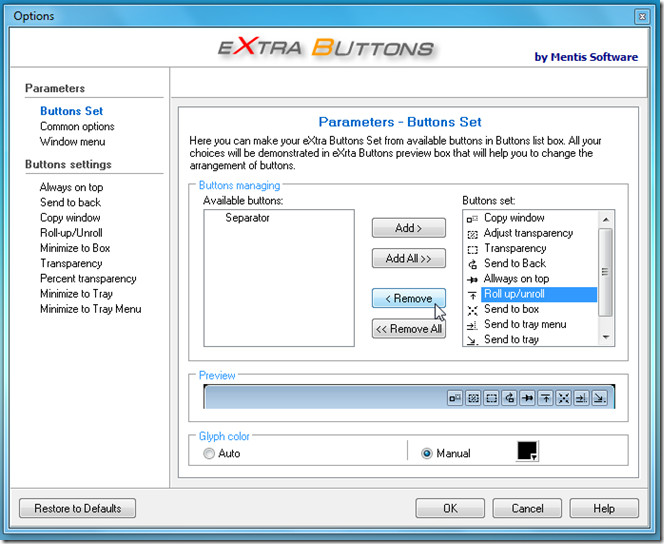Click Buttons set scrollbar up arrow
The height and width of the screenshot is (544, 664).
point(606,219)
